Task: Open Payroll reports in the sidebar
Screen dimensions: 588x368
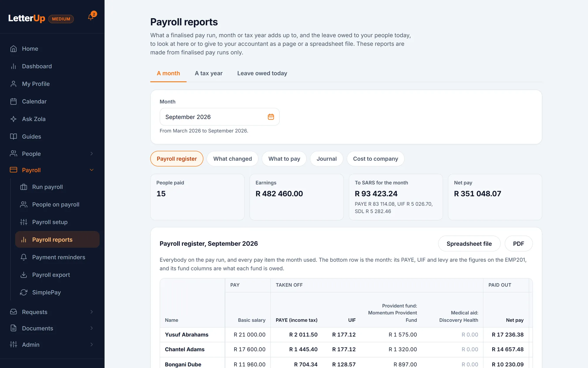Action: [x=57, y=239]
